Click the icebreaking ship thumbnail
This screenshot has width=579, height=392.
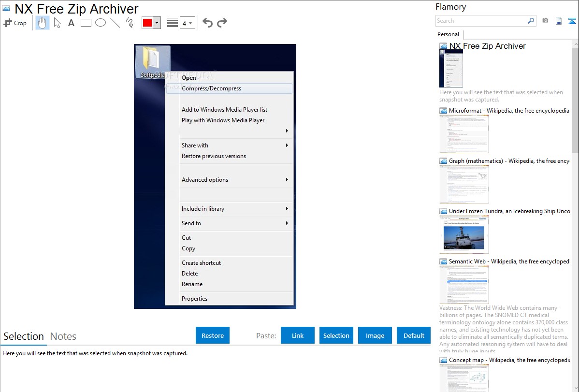(x=464, y=234)
